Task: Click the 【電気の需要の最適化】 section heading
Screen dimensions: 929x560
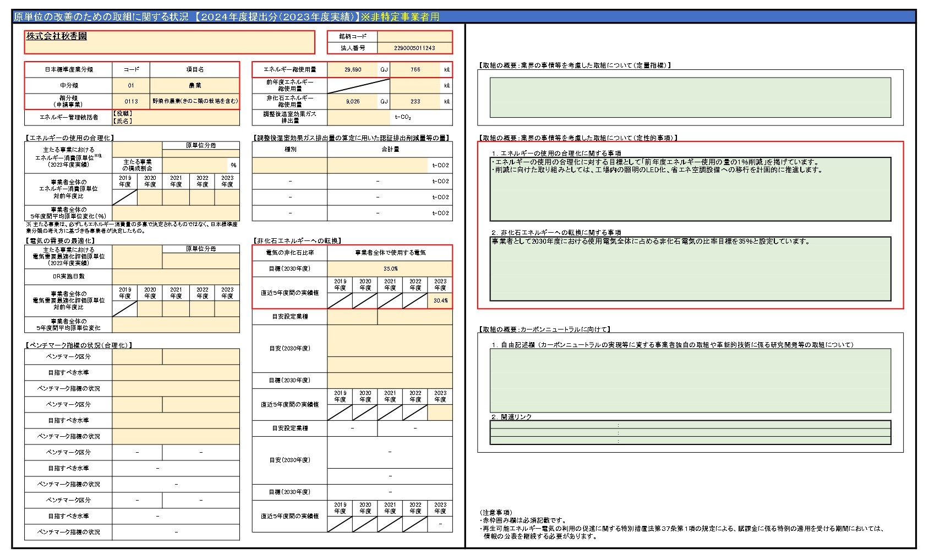Action: (61, 241)
